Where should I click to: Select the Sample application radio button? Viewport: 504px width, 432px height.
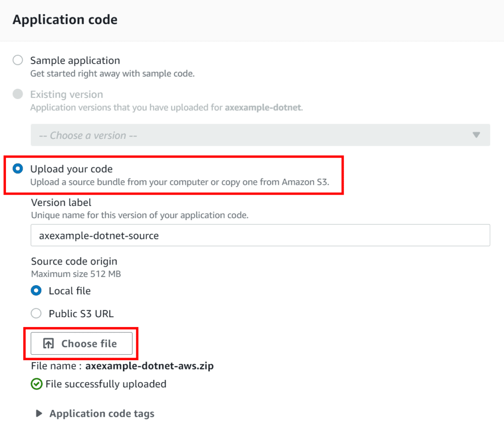pos(17,60)
